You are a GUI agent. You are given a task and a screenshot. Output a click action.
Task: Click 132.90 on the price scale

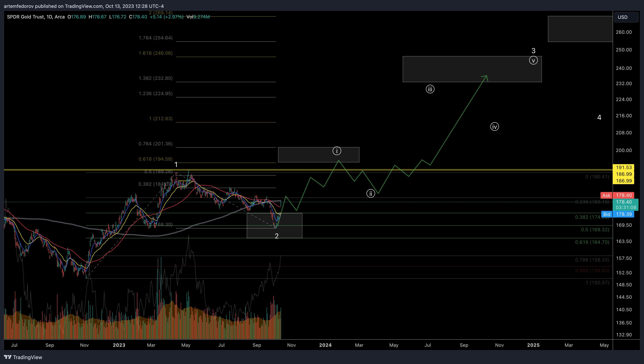624,335
